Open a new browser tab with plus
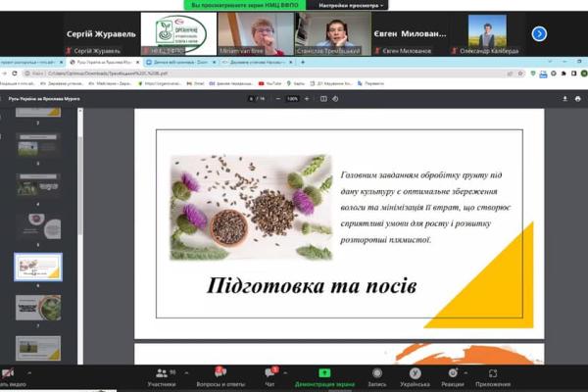Image resolution: width=588 pixels, height=392 pixels. click(x=303, y=63)
